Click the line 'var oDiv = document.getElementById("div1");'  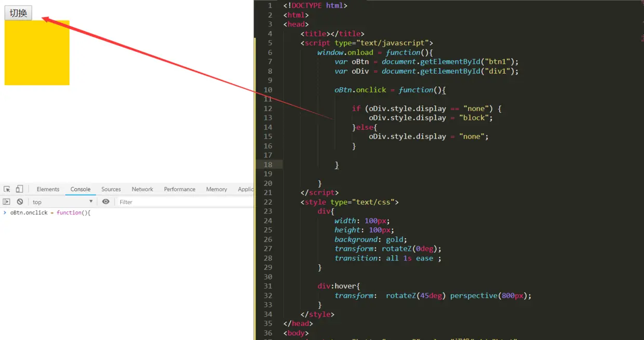(426, 71)
